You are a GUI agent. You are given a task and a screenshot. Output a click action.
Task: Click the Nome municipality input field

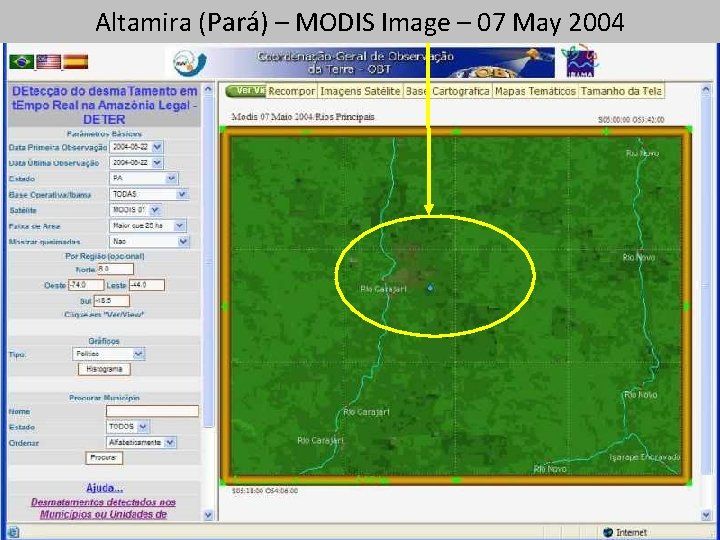coord(152,411)
